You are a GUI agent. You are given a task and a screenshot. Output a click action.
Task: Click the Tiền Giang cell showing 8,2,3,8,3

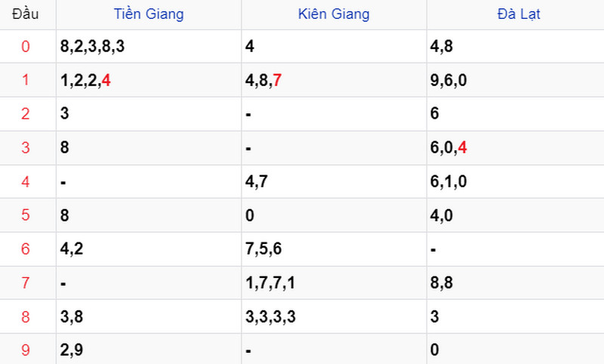tap(149, 47)
